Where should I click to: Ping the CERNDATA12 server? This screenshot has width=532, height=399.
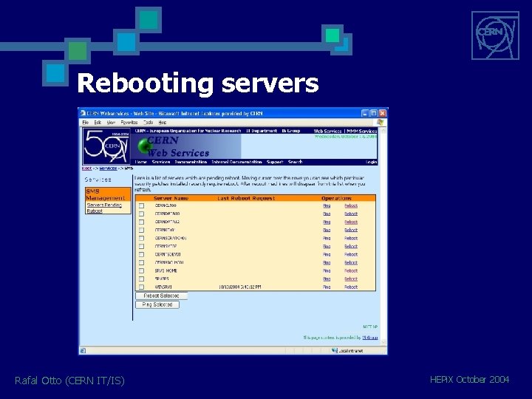[x=327, y=222]
